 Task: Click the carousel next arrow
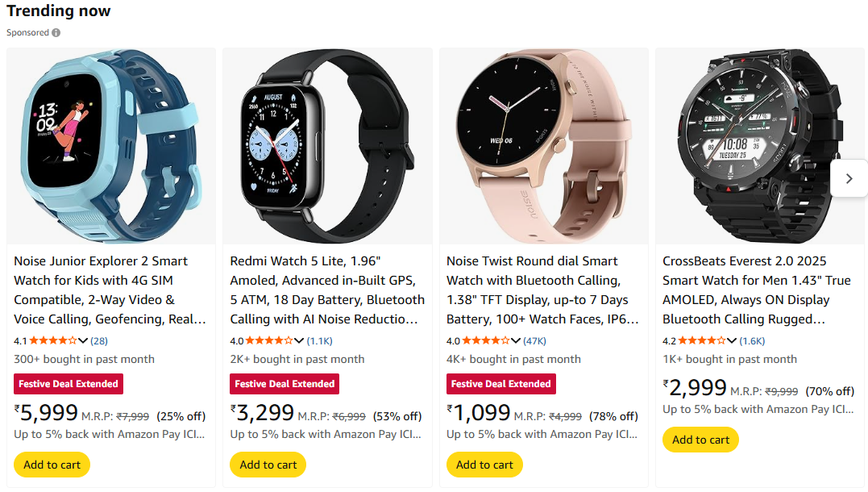click(849, 179)
